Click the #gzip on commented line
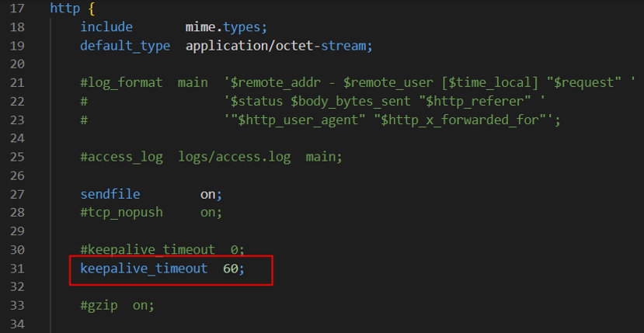 (117, 306)
